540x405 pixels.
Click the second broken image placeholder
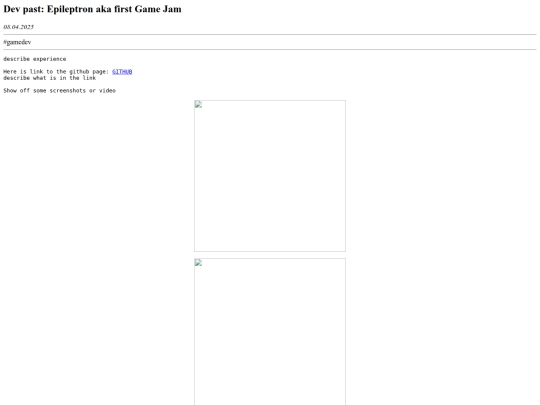270,332
